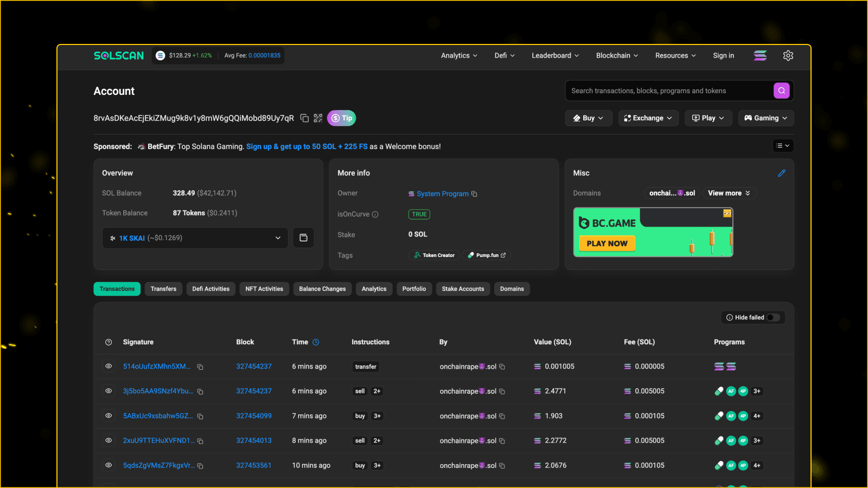Copy the System Program owner address
Image resolution: width=868 pixels, height=488 pixels.
click(474, 194)
